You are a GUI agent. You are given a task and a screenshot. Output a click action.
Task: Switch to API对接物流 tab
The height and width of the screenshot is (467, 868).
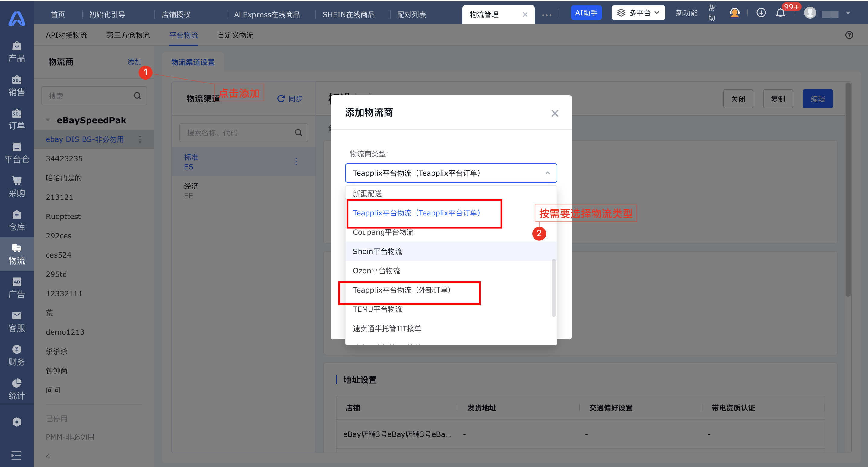point(66,35)
